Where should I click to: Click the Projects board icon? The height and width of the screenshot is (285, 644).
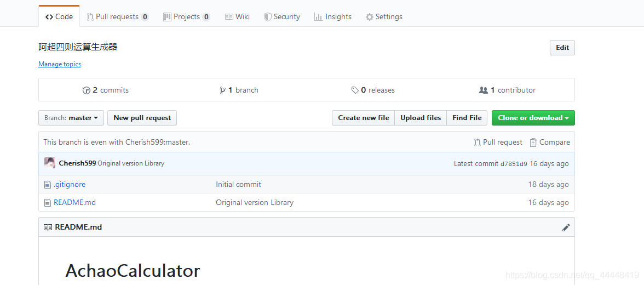pyautogui.click(x=167, y=17)
